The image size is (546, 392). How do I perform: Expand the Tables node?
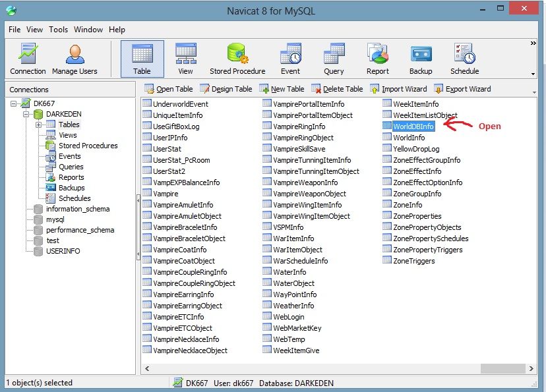pos(39,125)
